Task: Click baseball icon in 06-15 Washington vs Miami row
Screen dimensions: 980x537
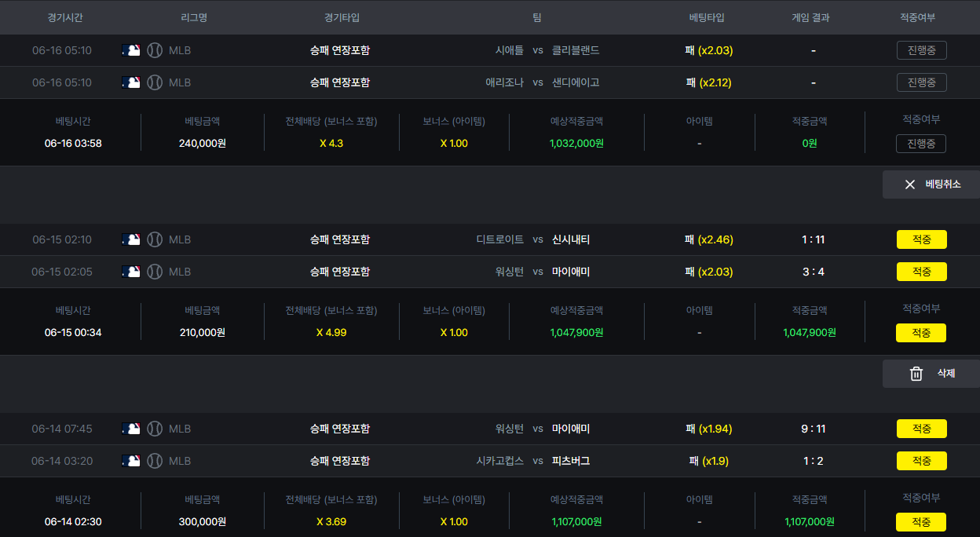Action: coord(155,272)
